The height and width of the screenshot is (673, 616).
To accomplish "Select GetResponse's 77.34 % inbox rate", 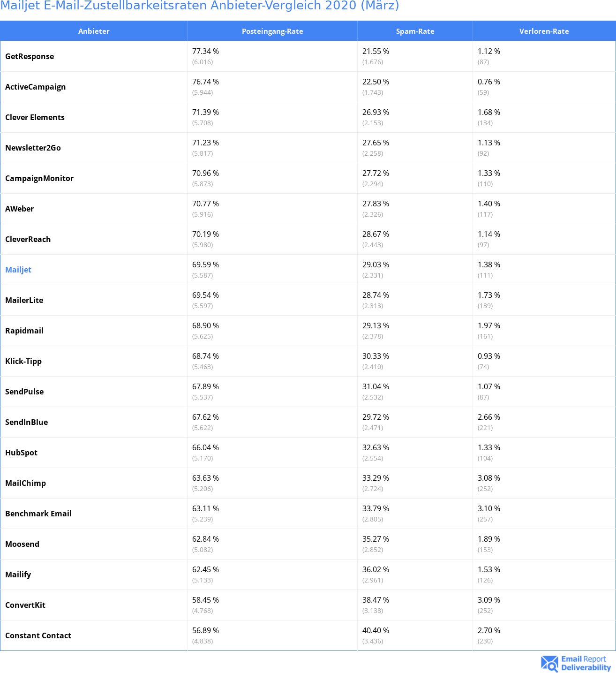I will tap(205, 51).
